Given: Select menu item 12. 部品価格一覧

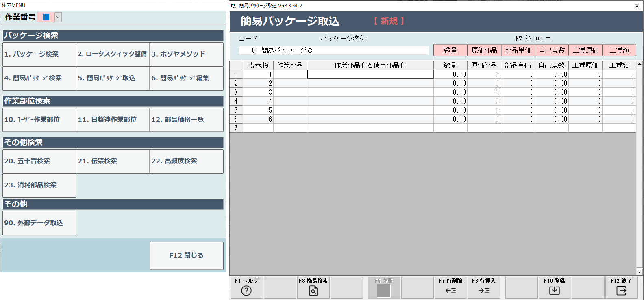Looking at the screenshot, I should coord(187,120).
